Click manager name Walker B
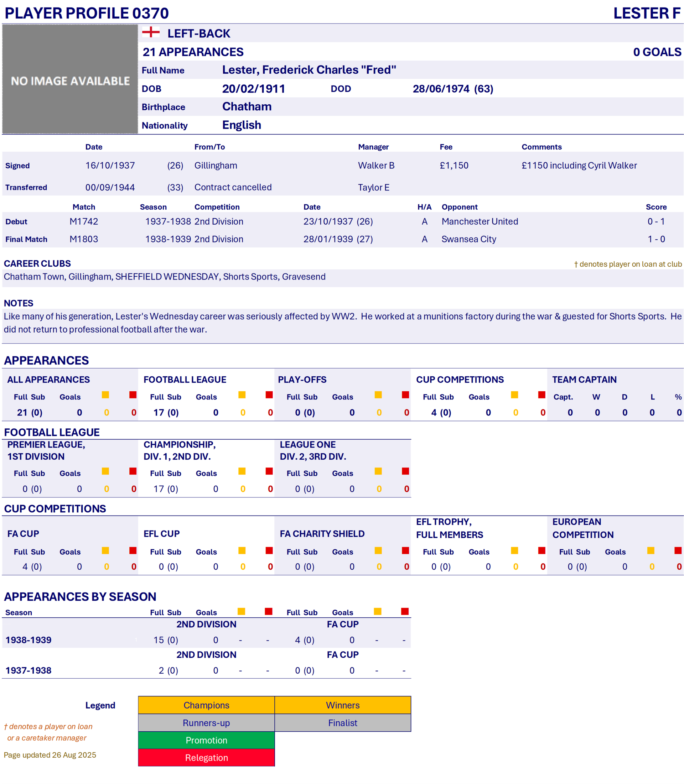Viewport: 684px width, 784px height. pyautogui.click(x=376, y=166)
